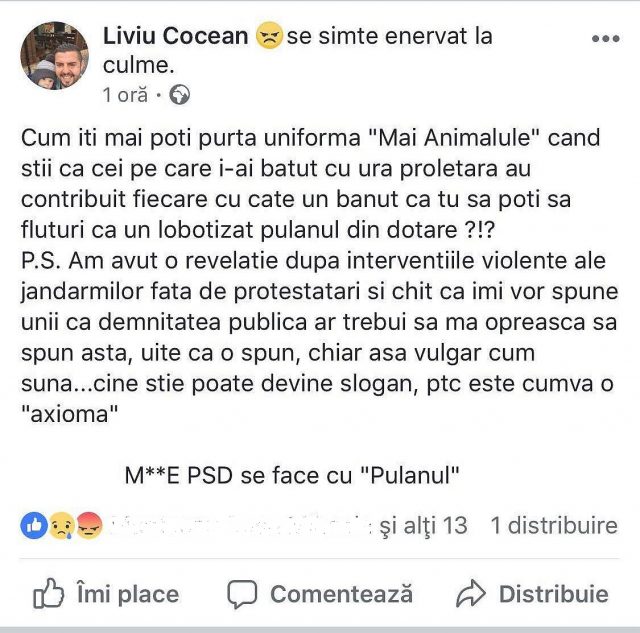Click the angry feeling emoji beside the name
The height and width of the screenshot is (633, 640).
pos(268,38)
